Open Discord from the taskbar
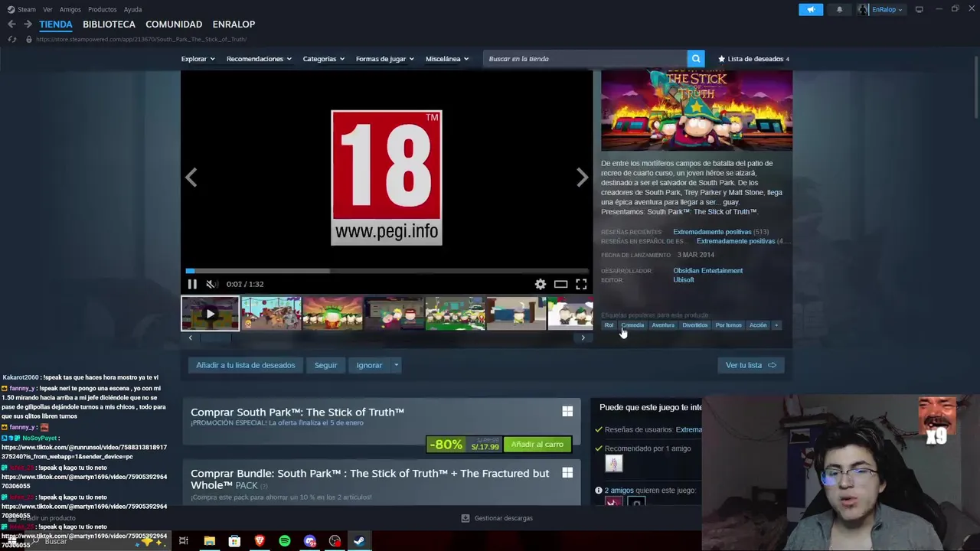The height and width of the screenshot is (551, 980). (310, 541)
